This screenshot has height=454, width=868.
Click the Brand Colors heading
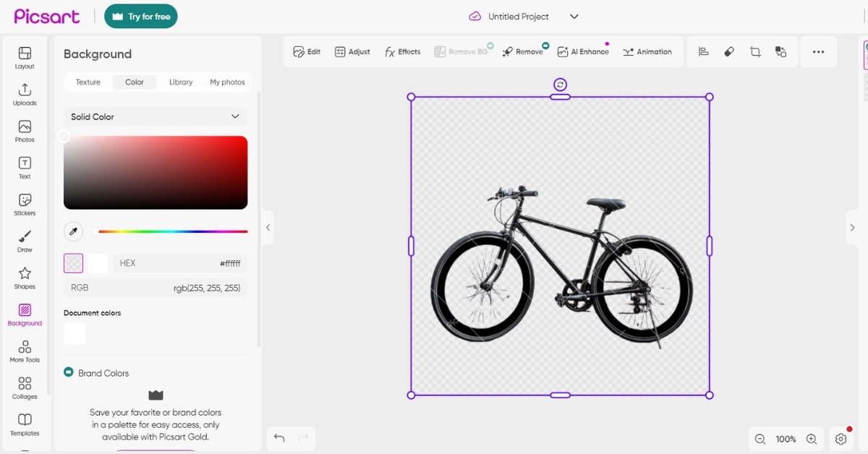(103, 373)
